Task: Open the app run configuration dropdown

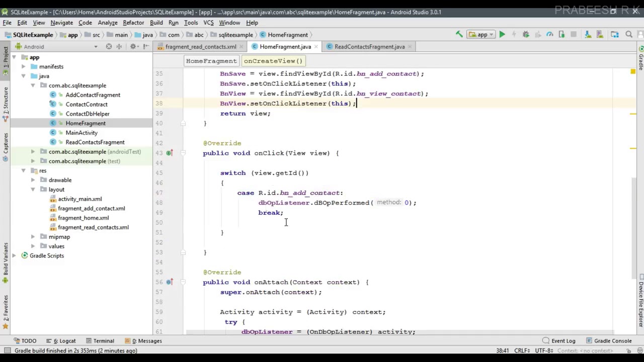Action: tap(480, 35)
